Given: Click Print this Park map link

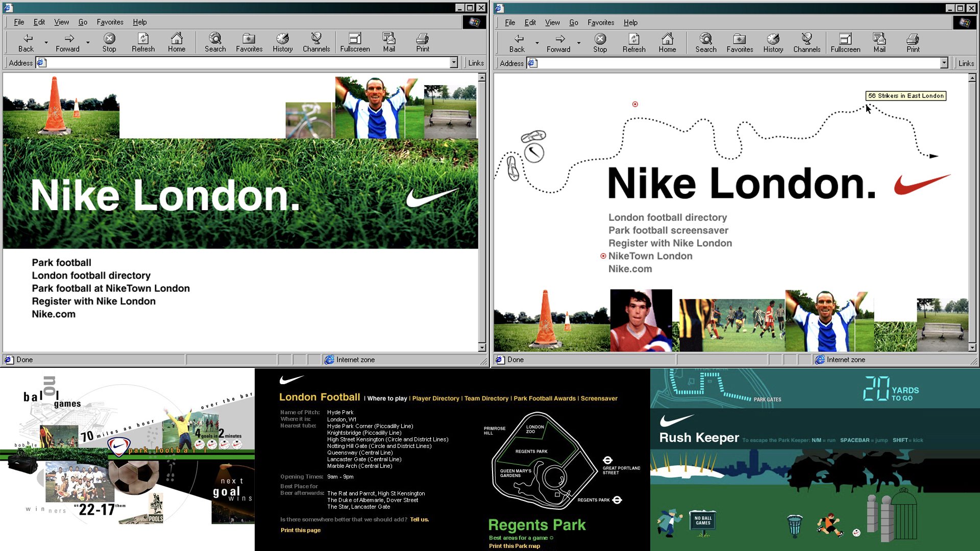Looking at the screenshot, I should pos(514,546).
